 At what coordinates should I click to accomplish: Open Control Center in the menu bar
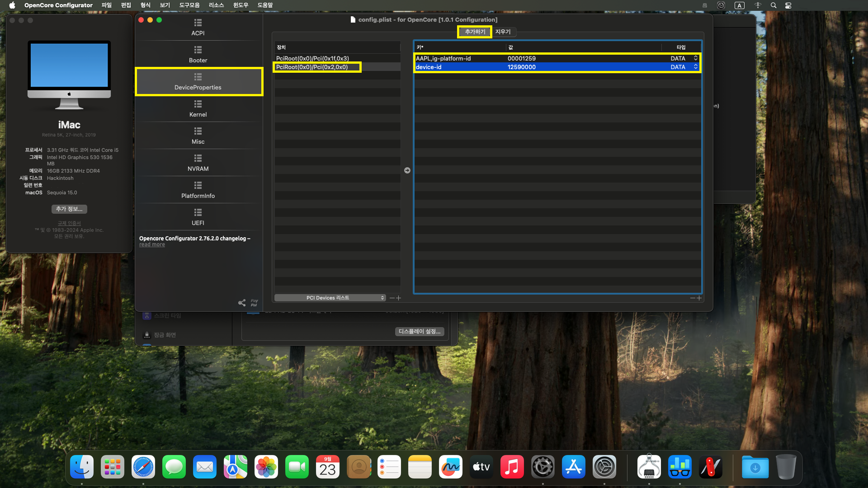[788, 5]
